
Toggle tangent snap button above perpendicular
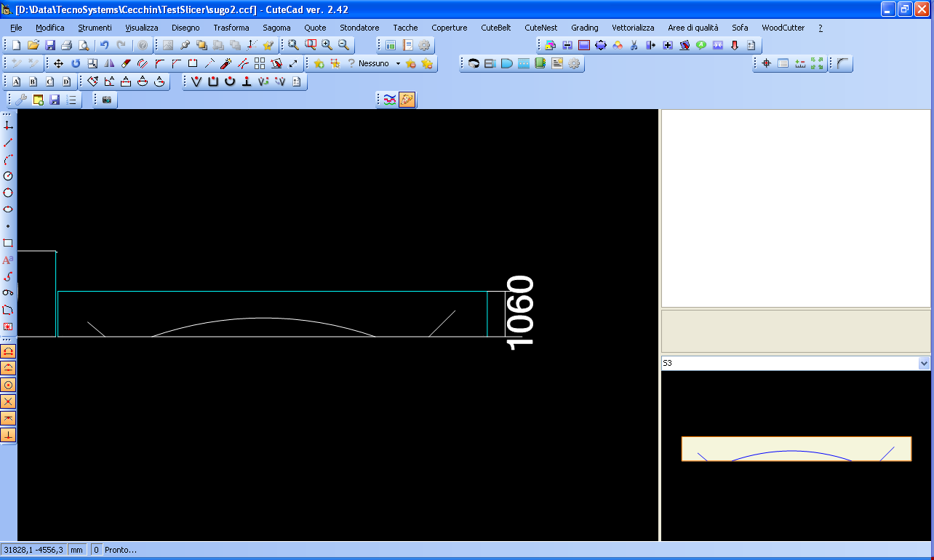tap(8, 418)
